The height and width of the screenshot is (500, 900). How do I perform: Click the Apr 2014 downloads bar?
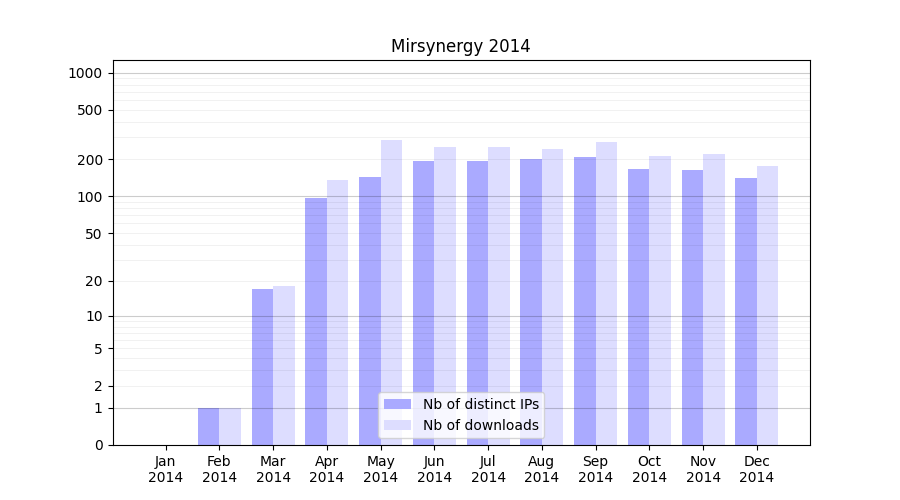337,312
